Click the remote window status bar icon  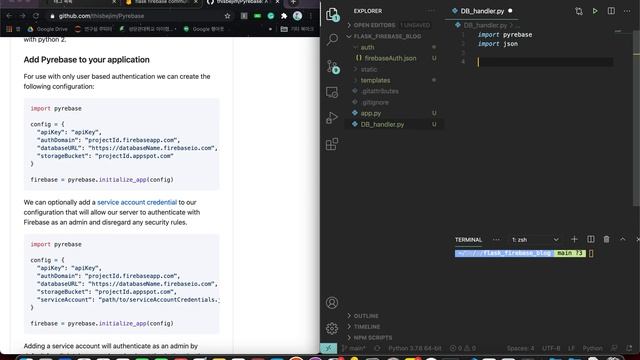click(x=329, y=348)
